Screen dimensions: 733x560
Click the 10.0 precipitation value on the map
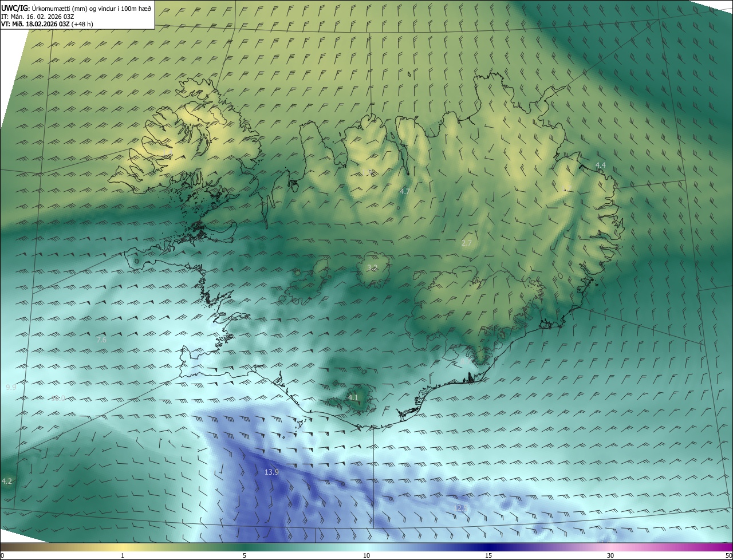(x=58, y=398)
